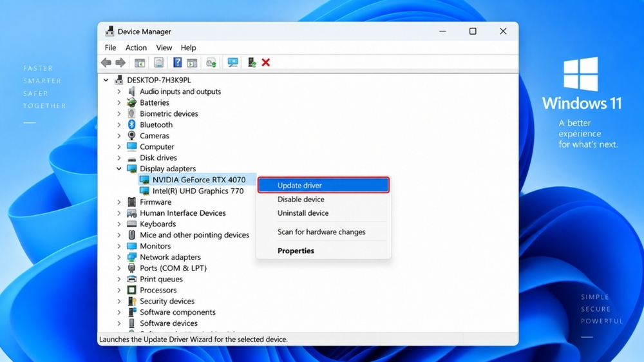Click the show/hide console tree toolbar icon
The width and height of the screenshot is (644, 362).
pyautogui.click(x=140, y=62)
